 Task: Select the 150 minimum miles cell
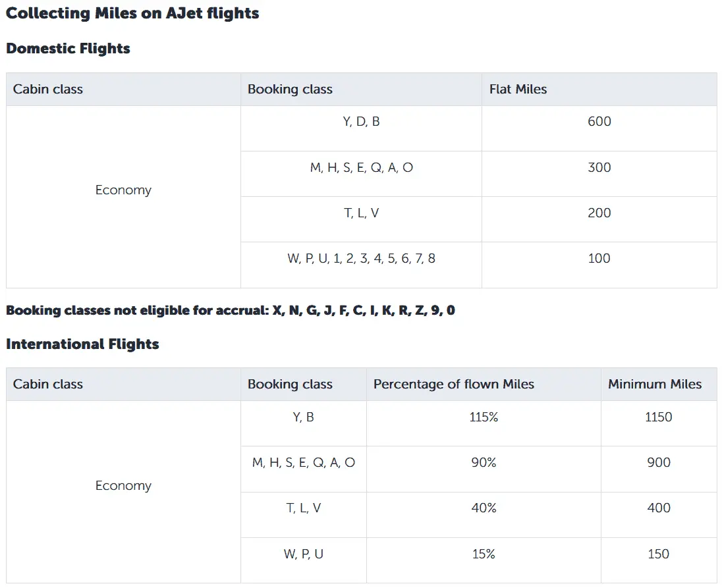[x=658, y=554]
